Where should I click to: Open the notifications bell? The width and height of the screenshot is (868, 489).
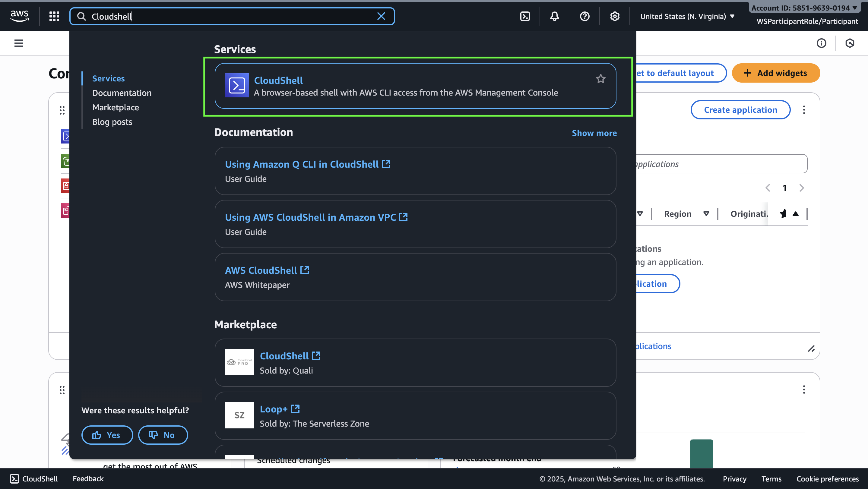tap(554, 16)
